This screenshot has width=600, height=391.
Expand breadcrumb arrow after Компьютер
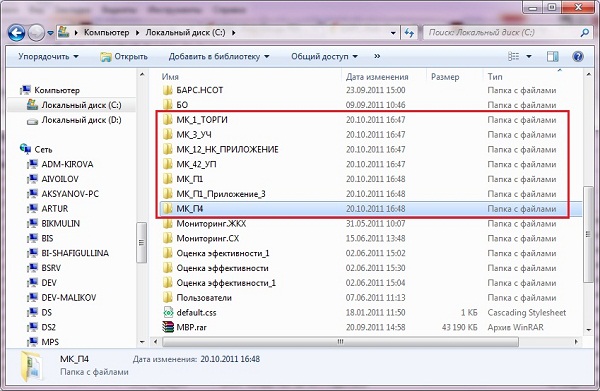tap(137, 33)
